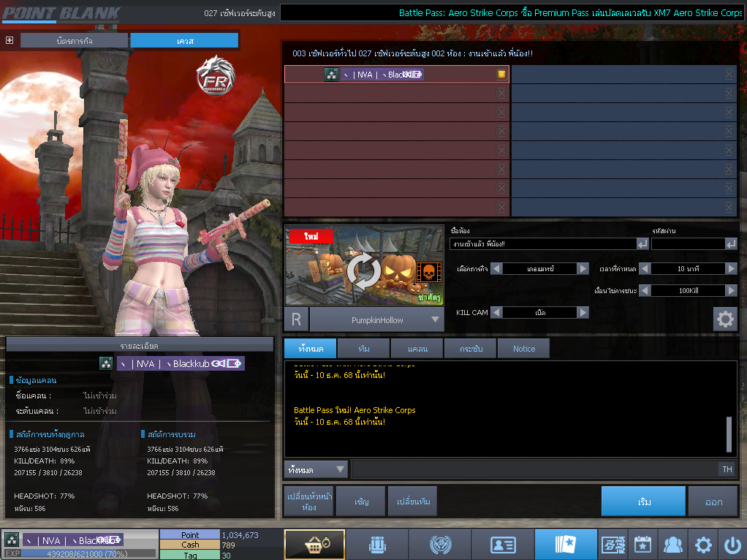Open the friends community icon
This screenshot has width=747, height=560.
pos(672,545)
